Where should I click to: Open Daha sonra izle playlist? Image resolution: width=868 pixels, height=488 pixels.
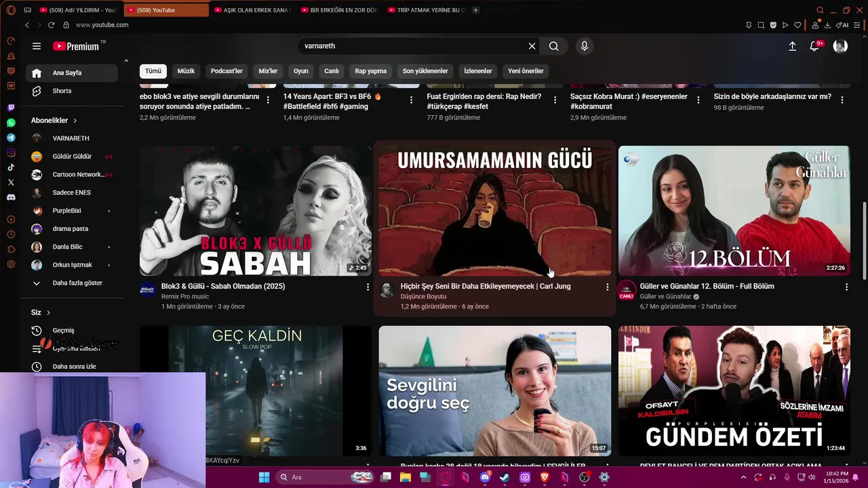(x=72, y=367)
